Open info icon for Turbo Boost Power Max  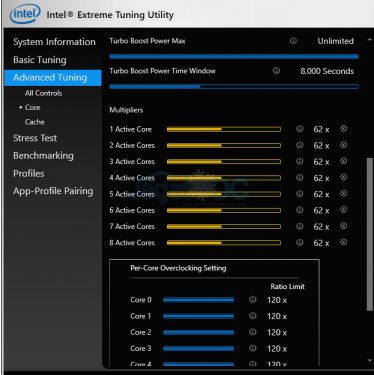tap(293, 41)
